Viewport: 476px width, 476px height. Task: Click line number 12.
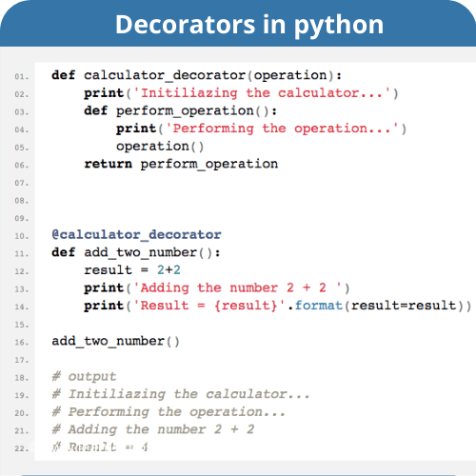tap(22, 271)
